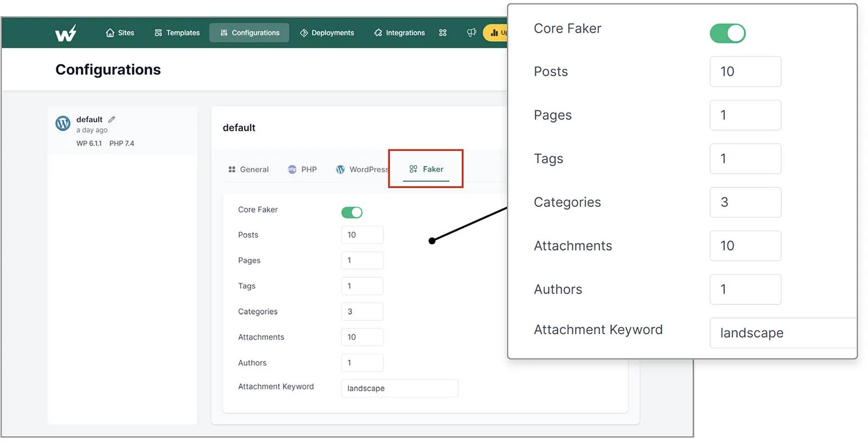Select the Faker tab
Image resolution: width=868 pixels, height=447 pixels.
tap(426, 169)
